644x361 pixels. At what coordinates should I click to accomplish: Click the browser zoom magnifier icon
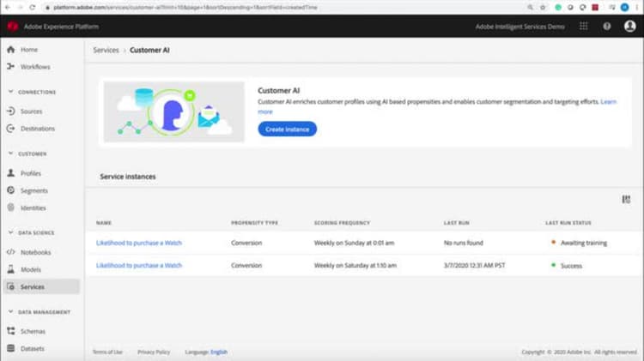coord(531,8)
